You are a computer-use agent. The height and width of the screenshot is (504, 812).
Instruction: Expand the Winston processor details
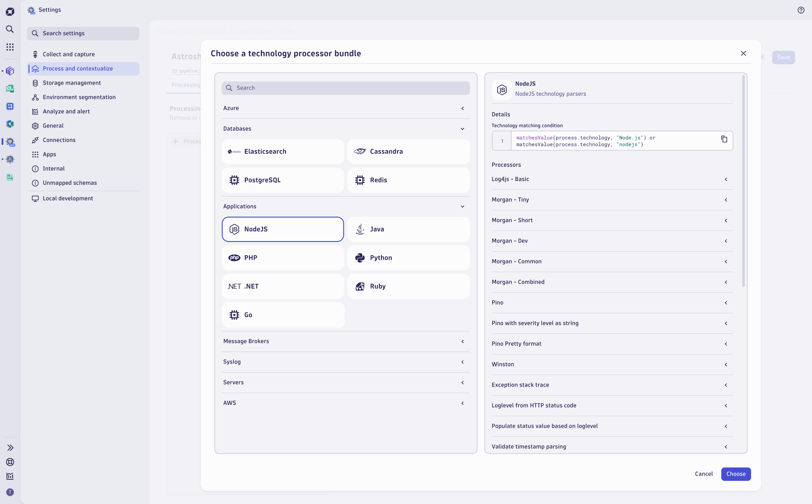coord(612,364)
